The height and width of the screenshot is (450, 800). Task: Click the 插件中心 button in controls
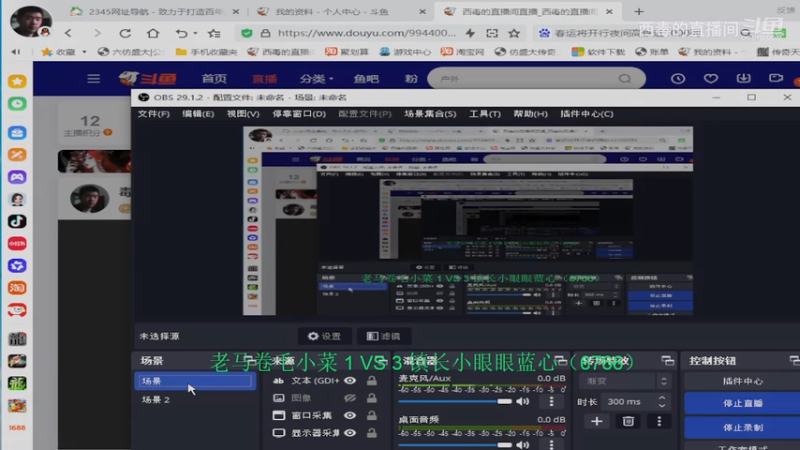point(742,381)
